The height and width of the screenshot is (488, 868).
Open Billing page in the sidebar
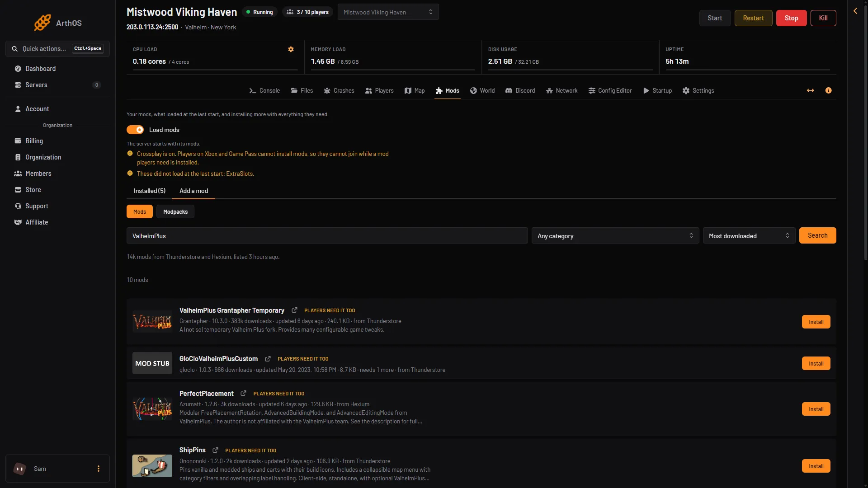(57, 141)
